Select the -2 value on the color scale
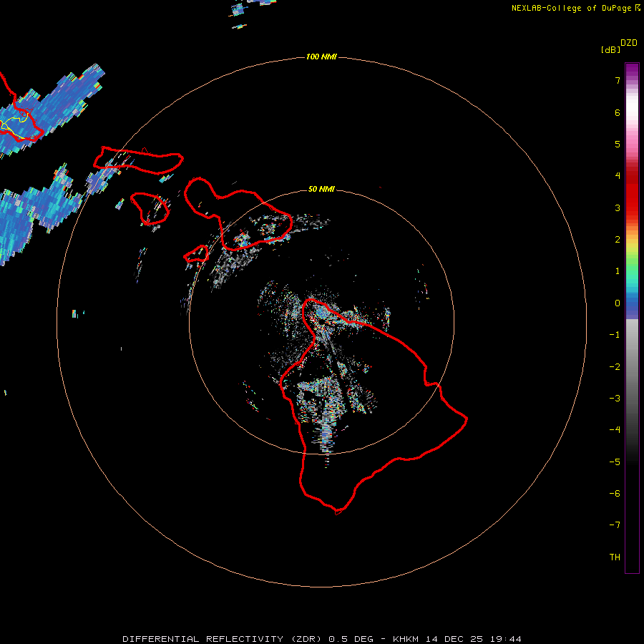Image resolution: width=644 pixels, height=644 pixels. pyautogui.click(x=615, y=367)
